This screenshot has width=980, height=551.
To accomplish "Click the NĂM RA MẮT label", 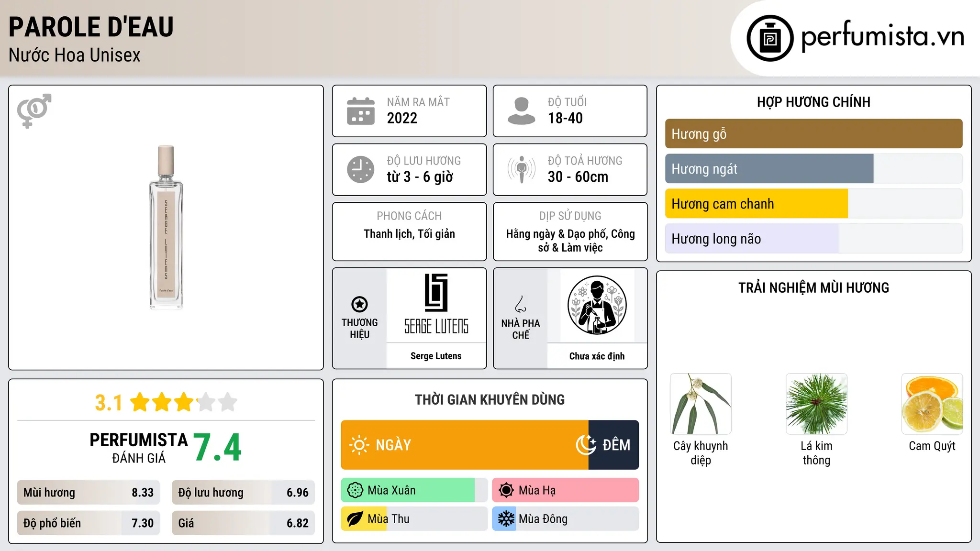I will [418, 102].
